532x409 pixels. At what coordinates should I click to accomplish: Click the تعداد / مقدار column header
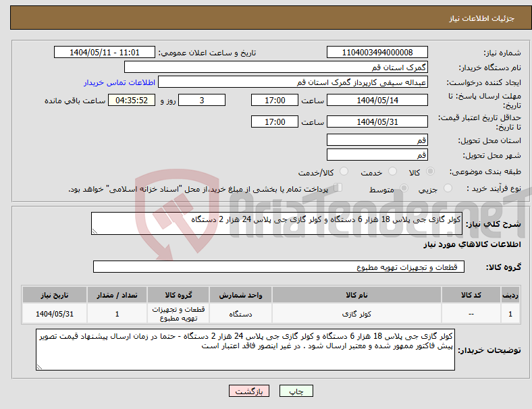pyautogui.click(x=117, y=295)
